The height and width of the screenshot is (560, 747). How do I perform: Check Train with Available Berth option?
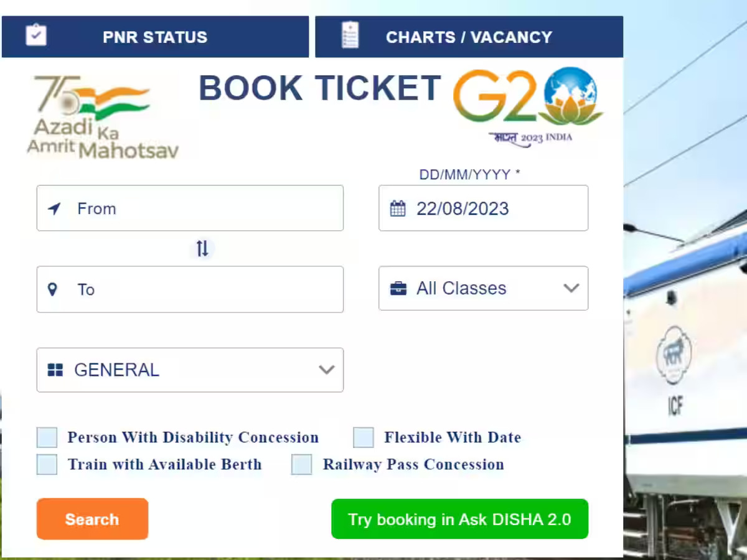(47, 465)
